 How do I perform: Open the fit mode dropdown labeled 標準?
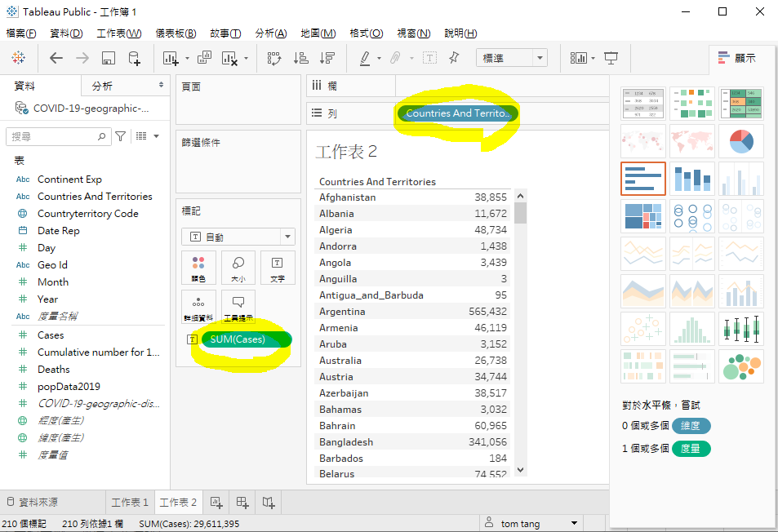(x=512, y=58)
